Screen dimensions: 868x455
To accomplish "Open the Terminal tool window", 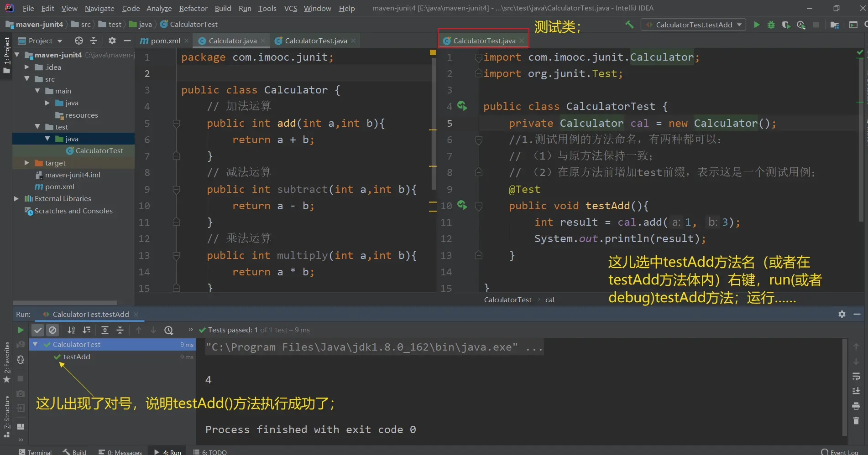I will click(35, 451).
